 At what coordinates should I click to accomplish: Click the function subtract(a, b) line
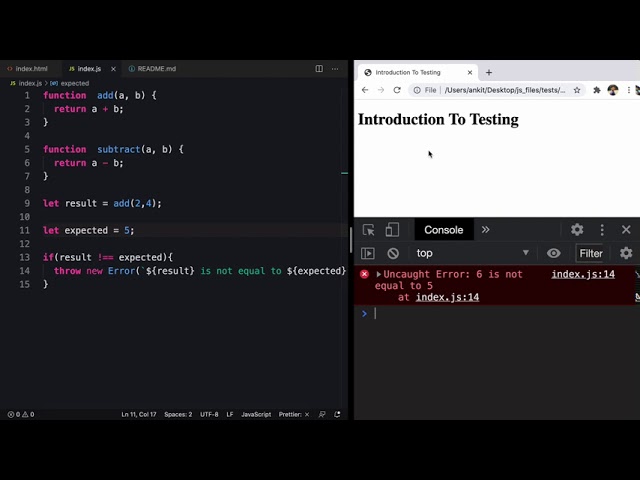click(113, 149)
